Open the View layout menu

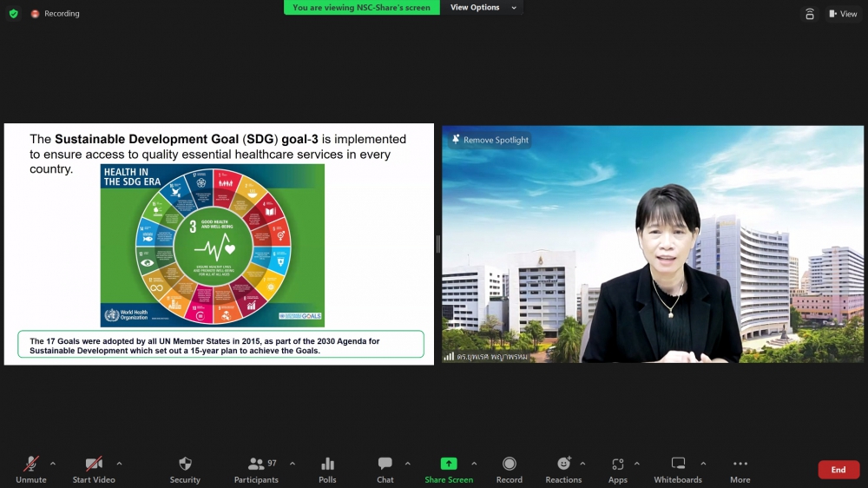tap(842, 14)
